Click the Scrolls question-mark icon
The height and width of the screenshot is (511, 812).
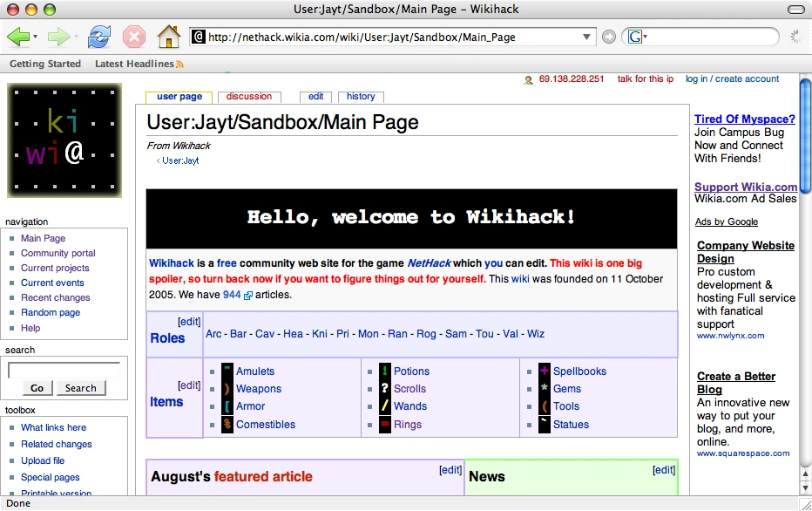click(x=386, y=389)
